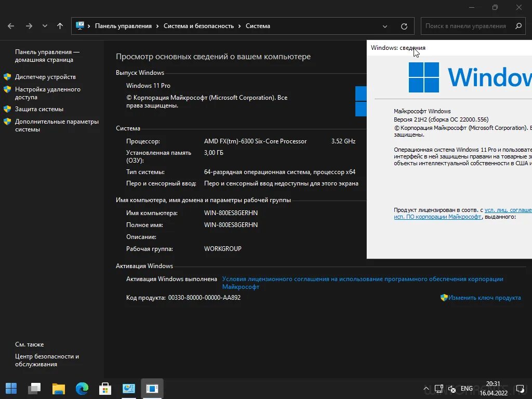532x399 pixels.
Task: Open 'усл. лиц. соглашения' link in winver dialog
Action: click(508, 210)
